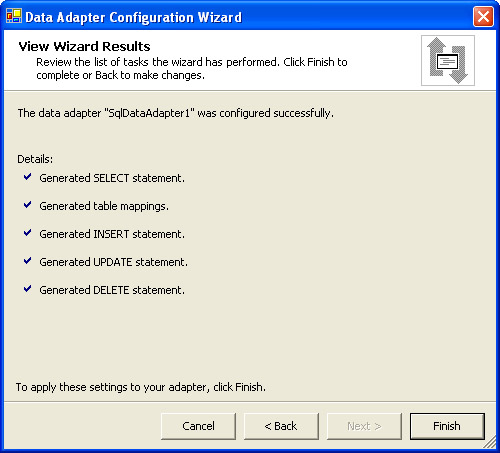500x453 pixels.
Task: Click checkmark next to Generated INSERT statement
Action: [x=27, y=233]
